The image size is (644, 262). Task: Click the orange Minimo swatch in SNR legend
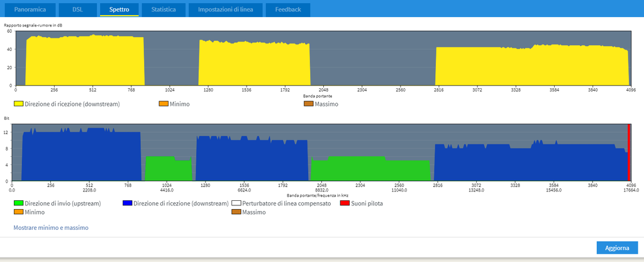coord(164,103)
